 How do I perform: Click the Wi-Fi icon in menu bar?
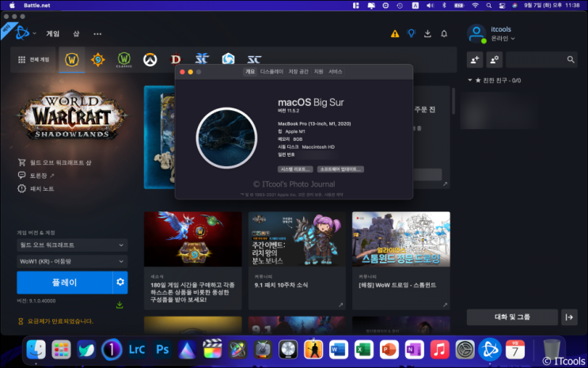[475, 6]
